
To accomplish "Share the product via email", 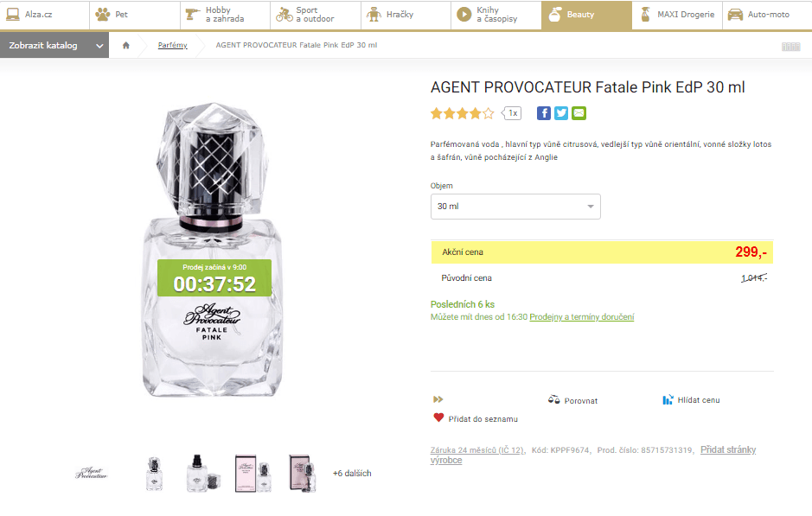I will [579, 112].
